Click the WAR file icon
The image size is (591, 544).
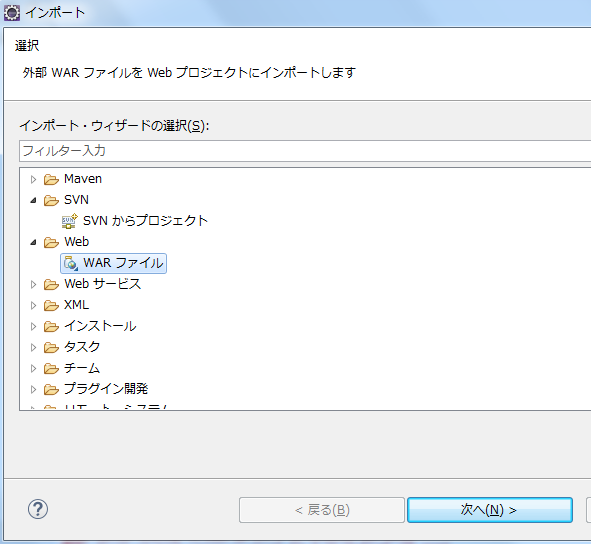point(71,263)
